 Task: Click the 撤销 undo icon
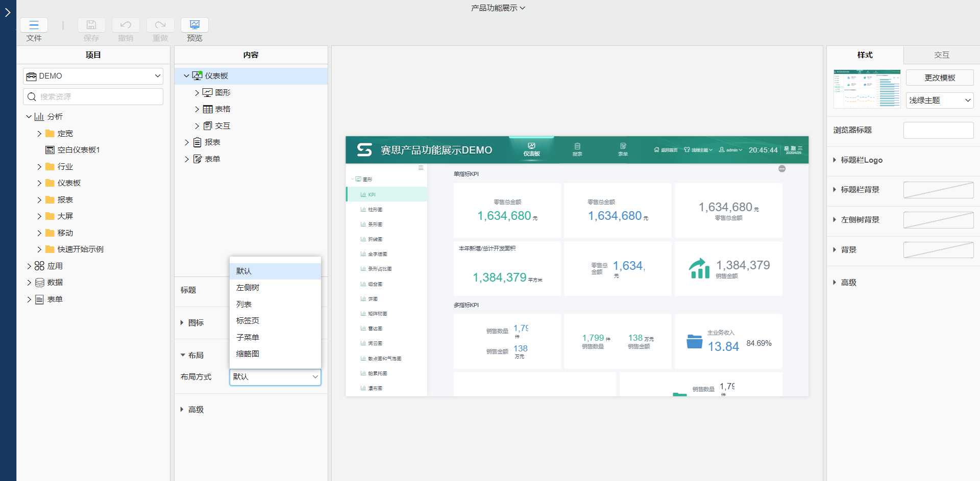[x=126, y=25]
